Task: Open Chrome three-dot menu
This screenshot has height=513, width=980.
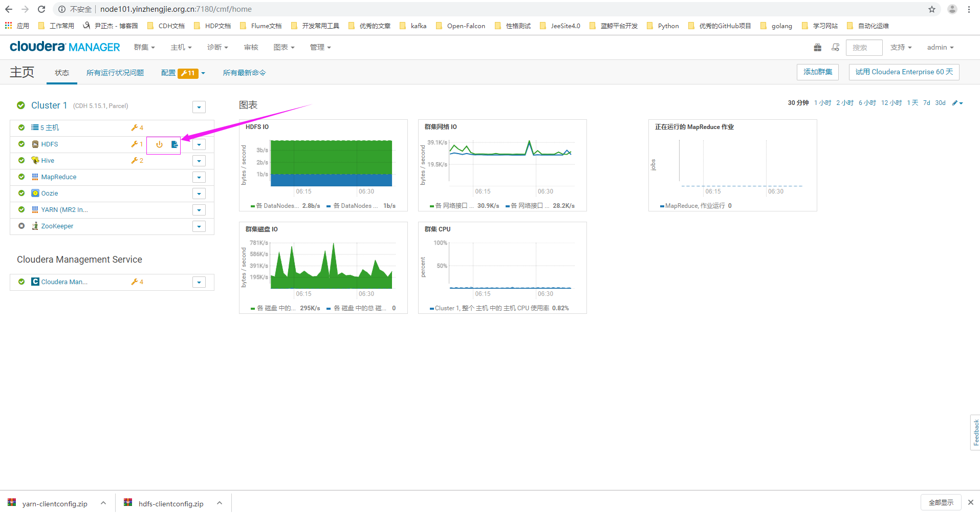Action: [969, 9]
